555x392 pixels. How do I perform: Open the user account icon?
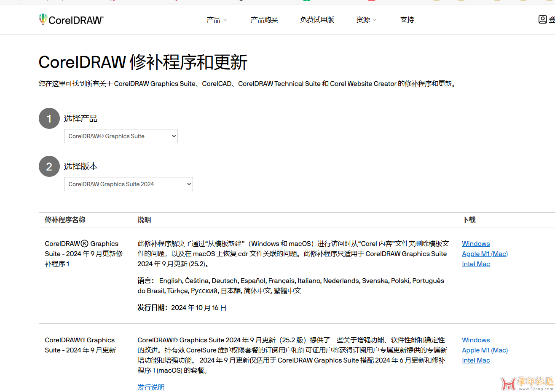[542, 19]
